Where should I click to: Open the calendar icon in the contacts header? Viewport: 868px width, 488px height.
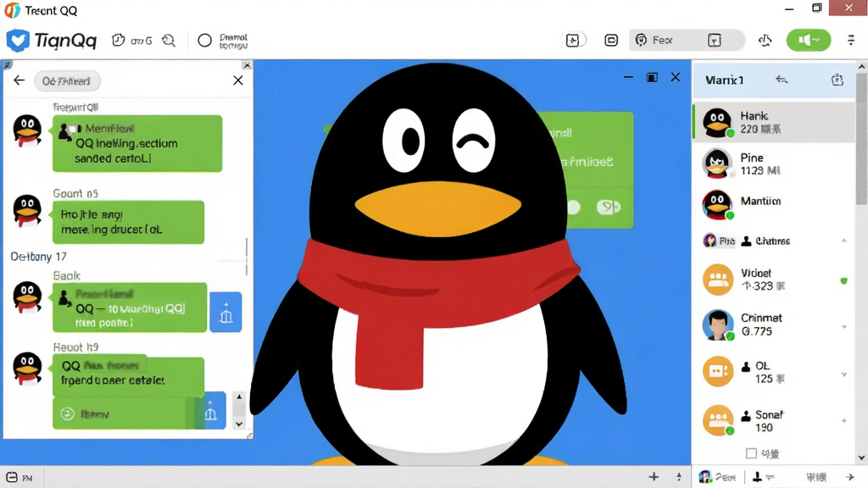click(x=837, y=80)
